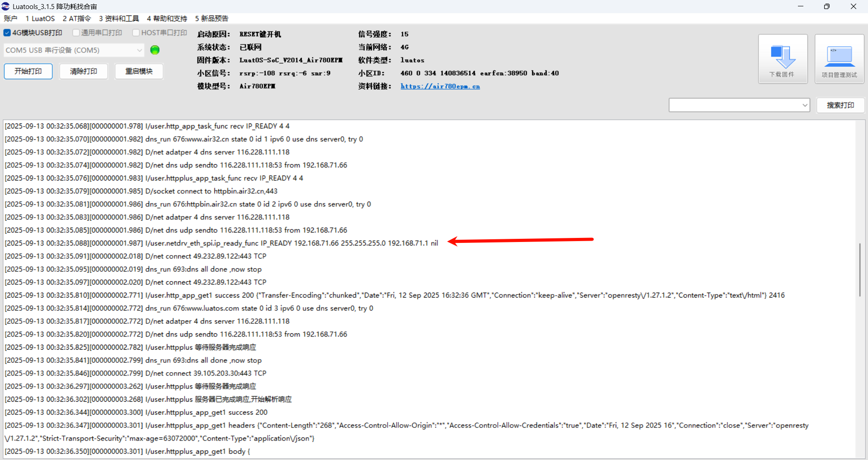This screenshot has height=460, width=868.
Task: Click the 重启模块 button
Action: (139, 71)
